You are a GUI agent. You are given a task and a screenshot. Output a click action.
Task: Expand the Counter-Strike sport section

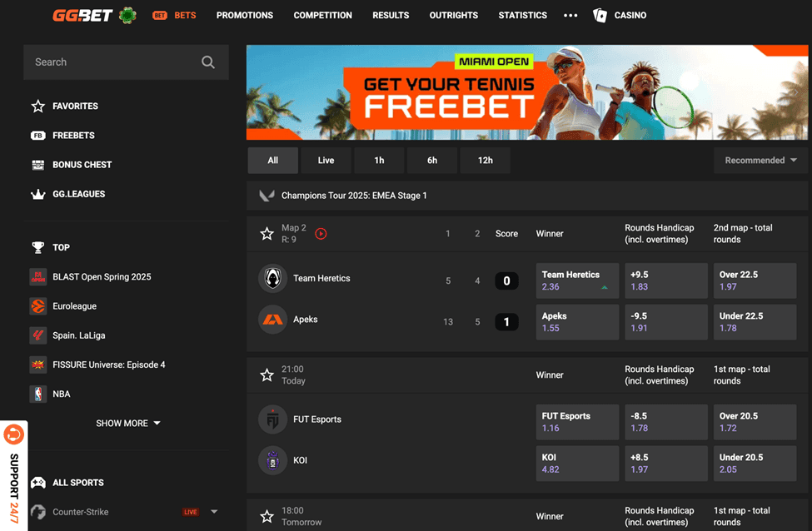(x=214, y=512)
